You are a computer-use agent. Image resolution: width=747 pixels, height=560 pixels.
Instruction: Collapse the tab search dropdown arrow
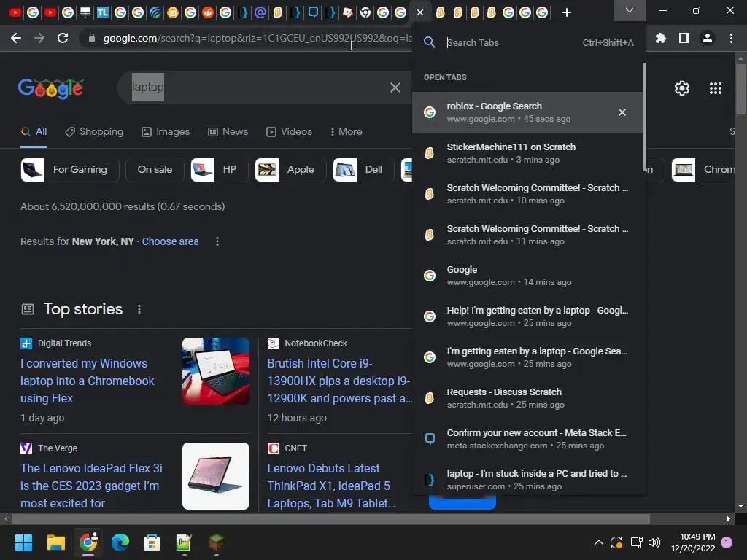[630, 10]
